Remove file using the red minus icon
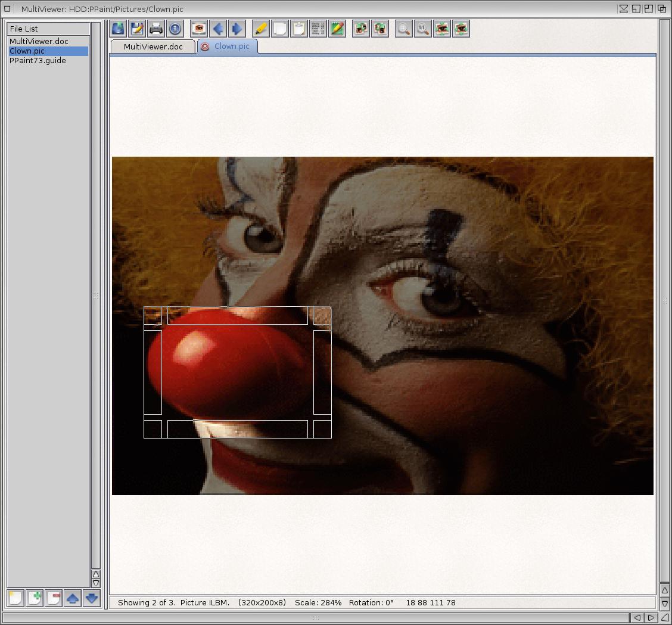Viewport: 672px width, 625px height. tap(54, 598)
